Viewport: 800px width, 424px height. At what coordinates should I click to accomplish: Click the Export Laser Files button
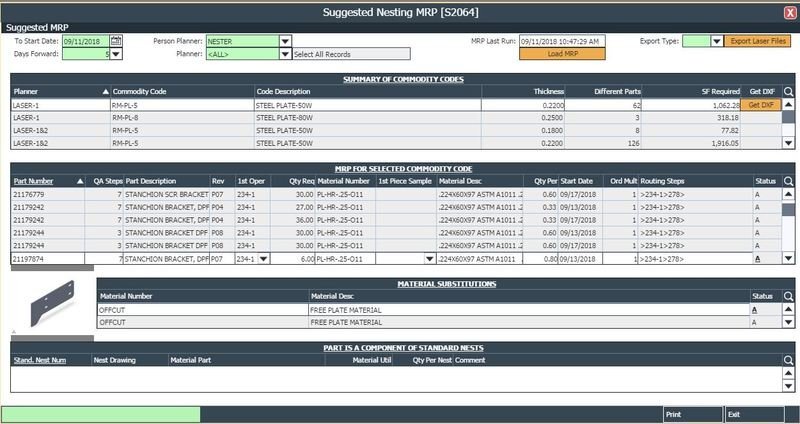(x=758, y=41)
